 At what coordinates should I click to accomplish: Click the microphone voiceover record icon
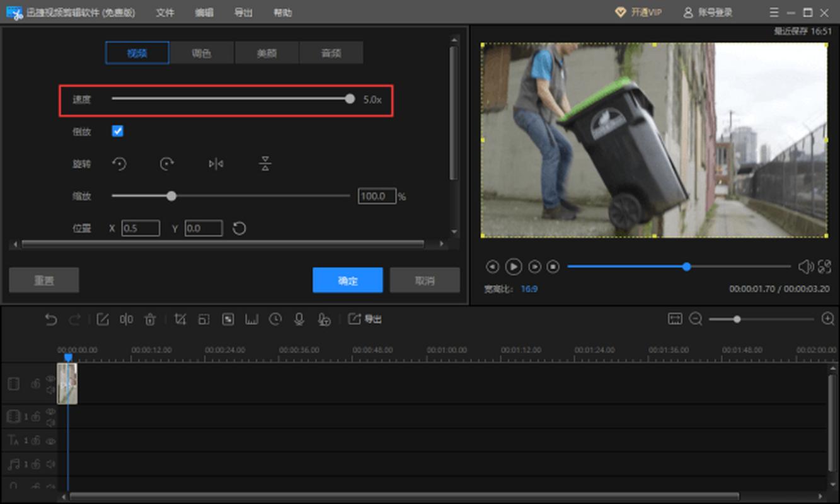(x=299, y=319)
